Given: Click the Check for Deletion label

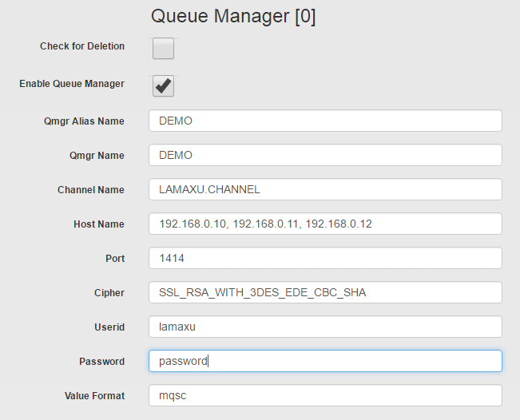Looking at the screenshot, I should tap(82, 46).
